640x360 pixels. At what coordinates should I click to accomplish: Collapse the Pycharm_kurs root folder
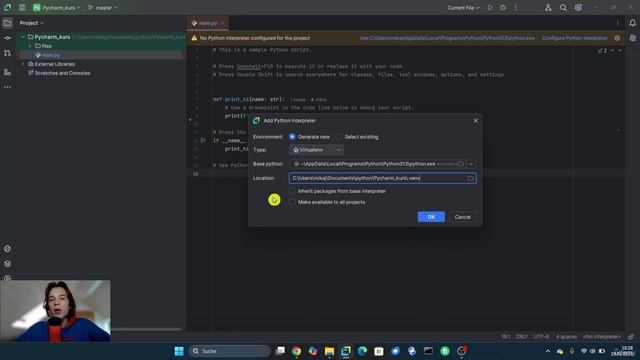click(x=23, y=37)
